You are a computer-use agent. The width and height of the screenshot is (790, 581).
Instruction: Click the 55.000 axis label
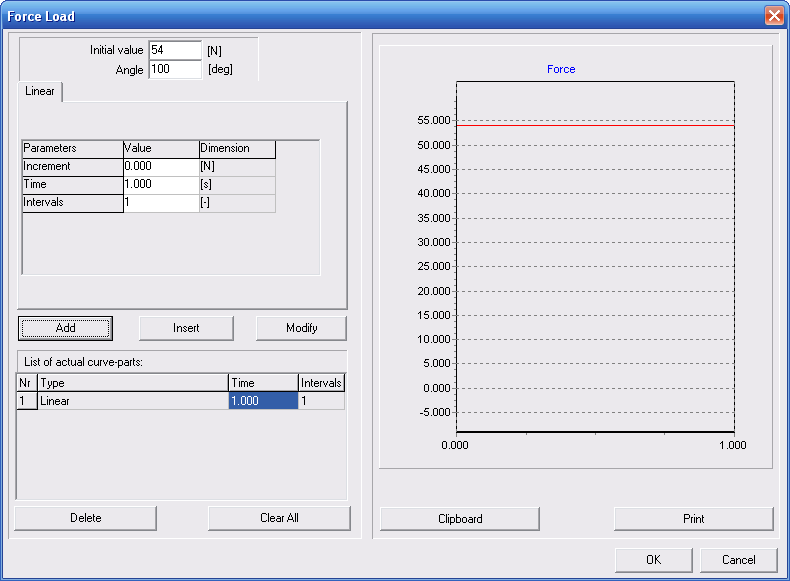pyautogui.click(x=434, y=120)
